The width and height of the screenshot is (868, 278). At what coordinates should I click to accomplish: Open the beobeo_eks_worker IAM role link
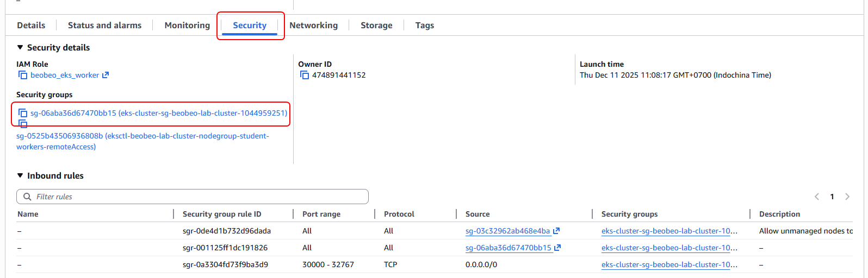65,75
